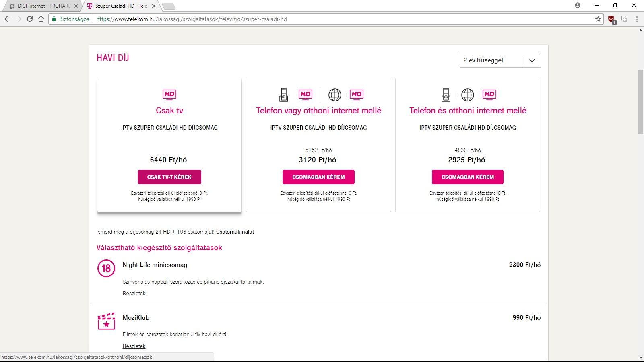Click the globe icon in Telefon és otthoni card
The height and width of the screenshot is (362, 644).
pyautogui.click(x=468, y=95)
